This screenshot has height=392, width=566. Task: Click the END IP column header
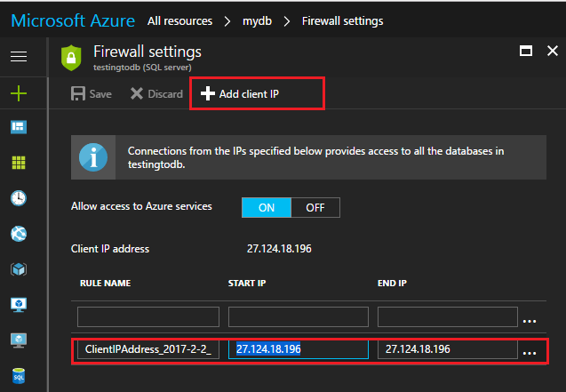(392, 284)
